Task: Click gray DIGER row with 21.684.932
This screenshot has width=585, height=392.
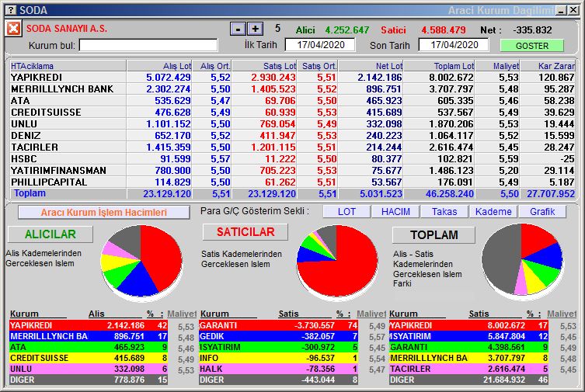Action: pyautogui.click(x=468, y=380)
